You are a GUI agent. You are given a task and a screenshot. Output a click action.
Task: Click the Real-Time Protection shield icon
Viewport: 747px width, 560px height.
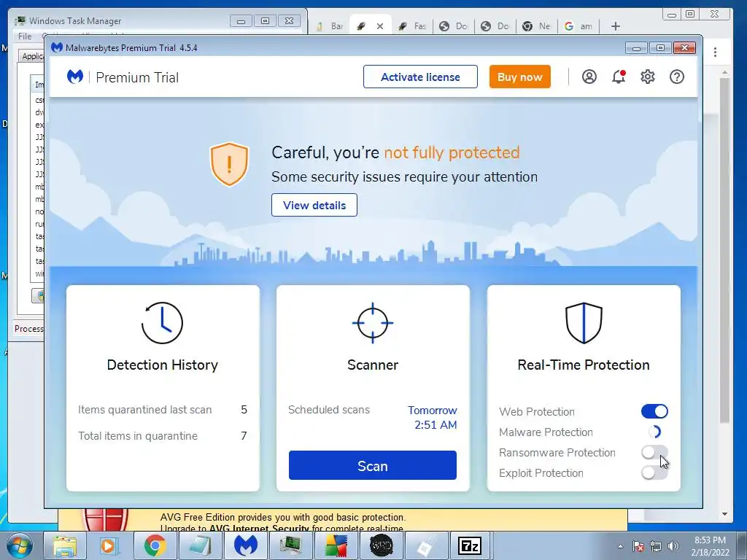tap(584, 323)
